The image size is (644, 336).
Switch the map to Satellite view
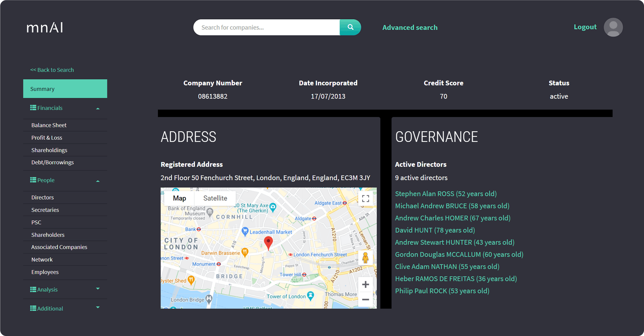pyautogui.click(x=215, y=198)
